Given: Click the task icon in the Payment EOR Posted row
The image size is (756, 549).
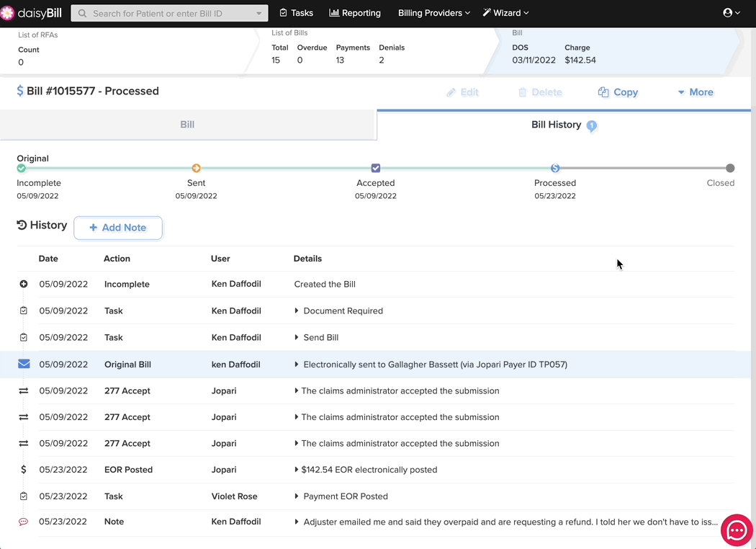Looking at the screenshot, I should coord(24,496).
